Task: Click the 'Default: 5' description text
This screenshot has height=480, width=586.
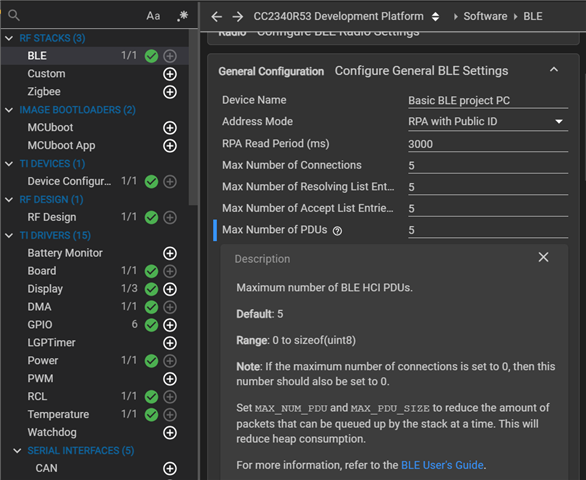Action: [260, 314]
